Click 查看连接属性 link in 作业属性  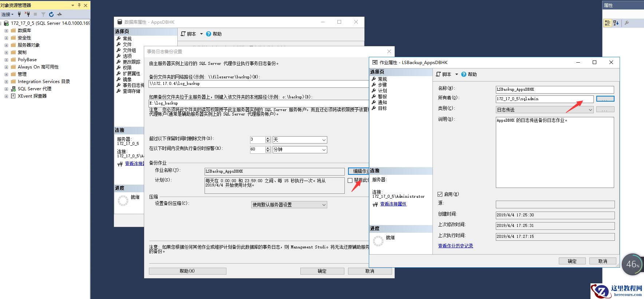click(x=393, y=204)
